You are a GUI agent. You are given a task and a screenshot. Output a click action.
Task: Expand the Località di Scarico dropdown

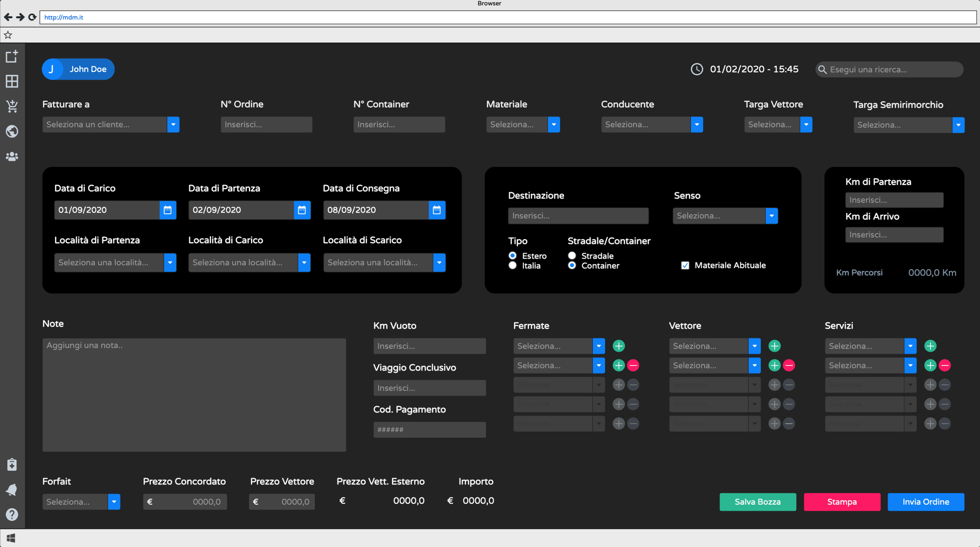pyautogui.click(x=384, y=262)
